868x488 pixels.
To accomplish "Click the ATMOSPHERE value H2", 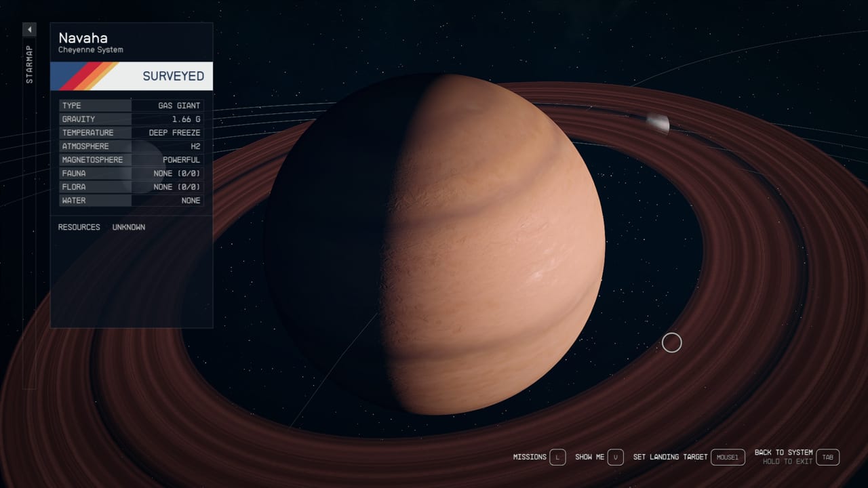I will (x=195, y=146).
